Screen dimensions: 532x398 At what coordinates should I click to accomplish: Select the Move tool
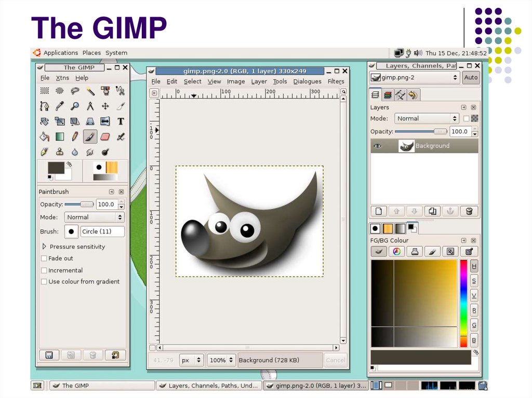coord(105,106)
